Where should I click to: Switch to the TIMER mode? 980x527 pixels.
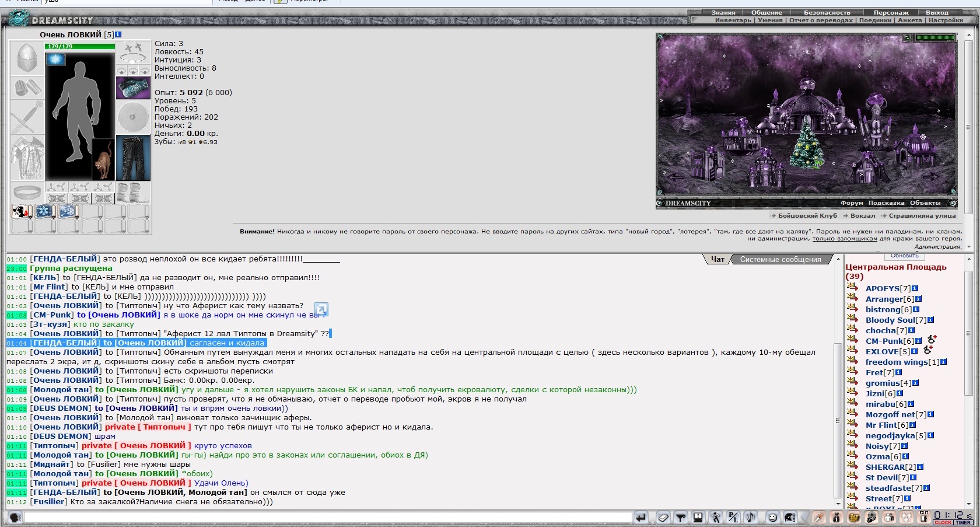click(x=963, y=522)
